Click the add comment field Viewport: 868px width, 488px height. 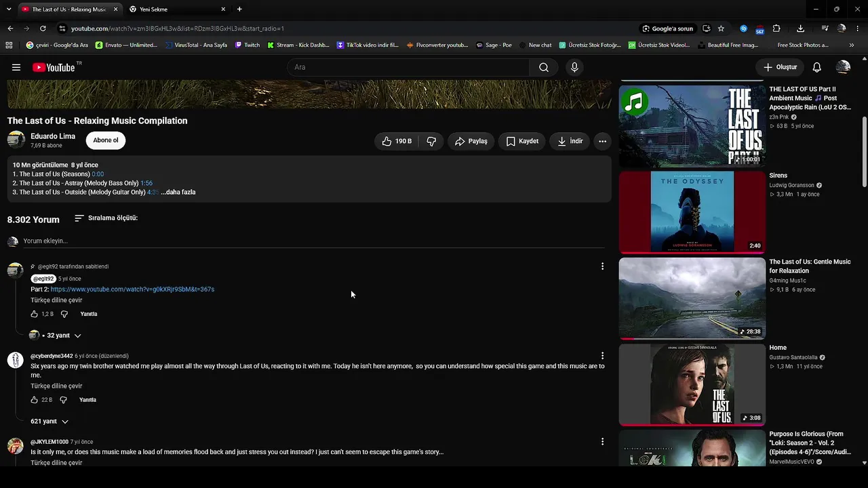(x=313, y=241)
